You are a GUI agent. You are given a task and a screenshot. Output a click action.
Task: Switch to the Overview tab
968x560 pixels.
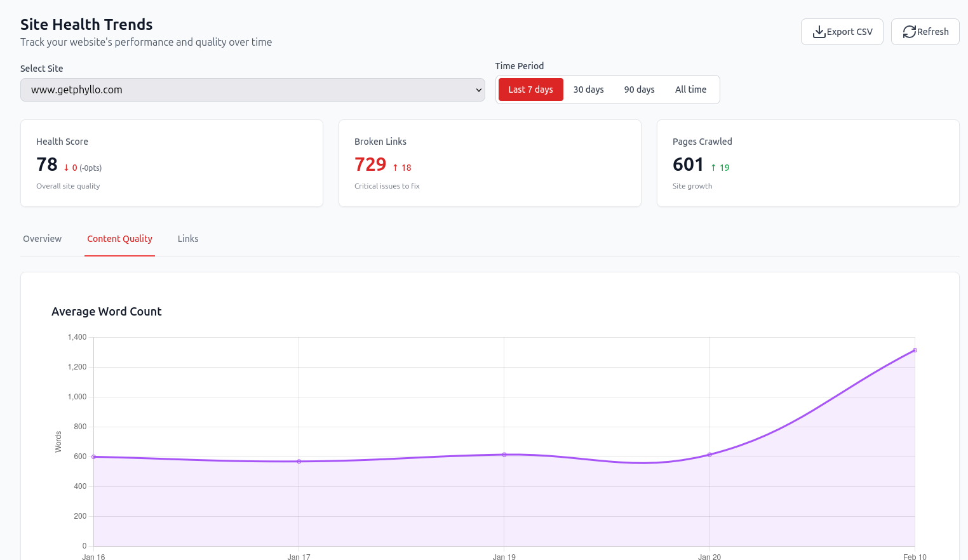42,239
